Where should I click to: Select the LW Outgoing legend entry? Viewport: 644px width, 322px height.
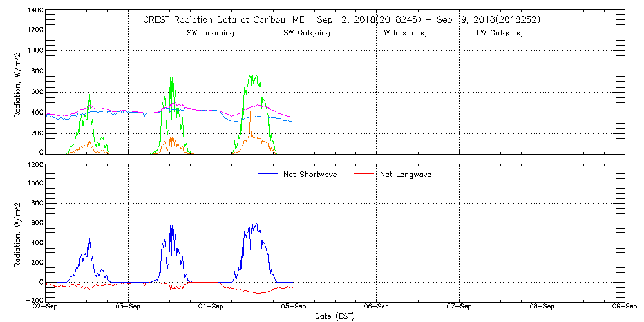click(499, 33)
